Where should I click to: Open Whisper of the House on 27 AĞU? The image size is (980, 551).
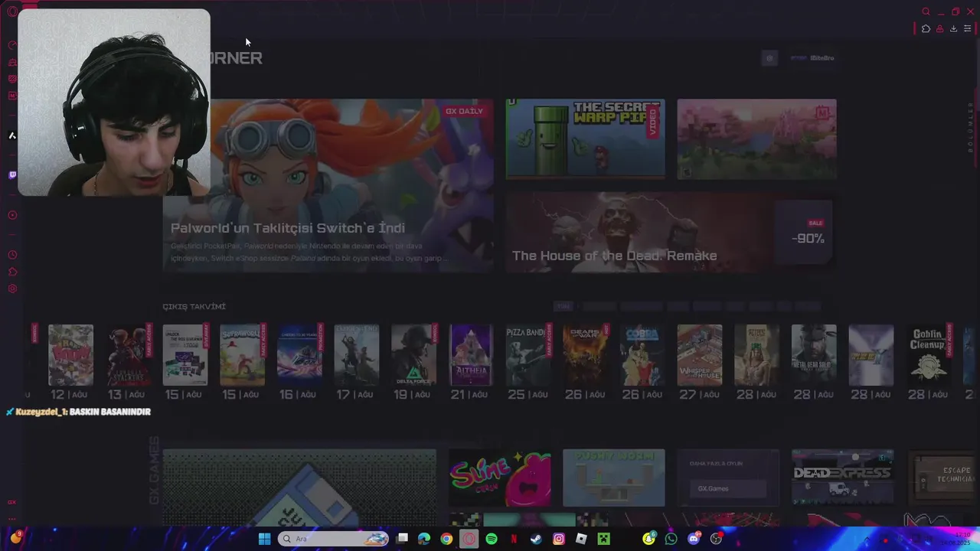point(700,355)
